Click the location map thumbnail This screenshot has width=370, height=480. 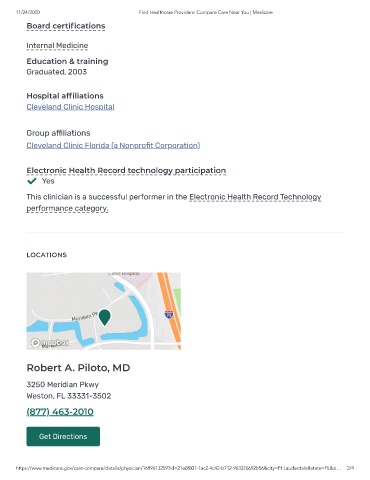tap(104, 311)
